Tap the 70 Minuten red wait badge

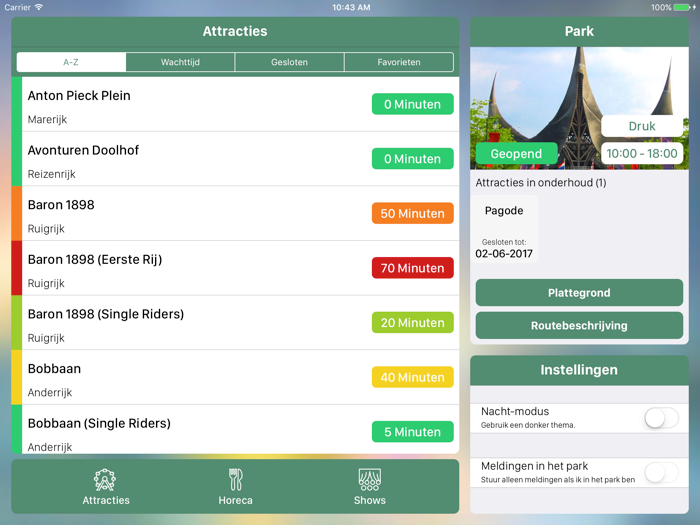pos(412,268)
